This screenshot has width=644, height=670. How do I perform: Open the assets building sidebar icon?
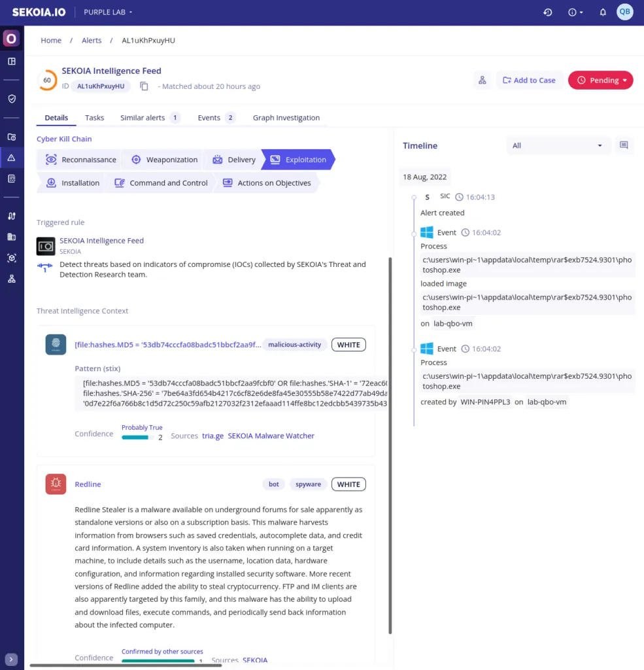12,237
